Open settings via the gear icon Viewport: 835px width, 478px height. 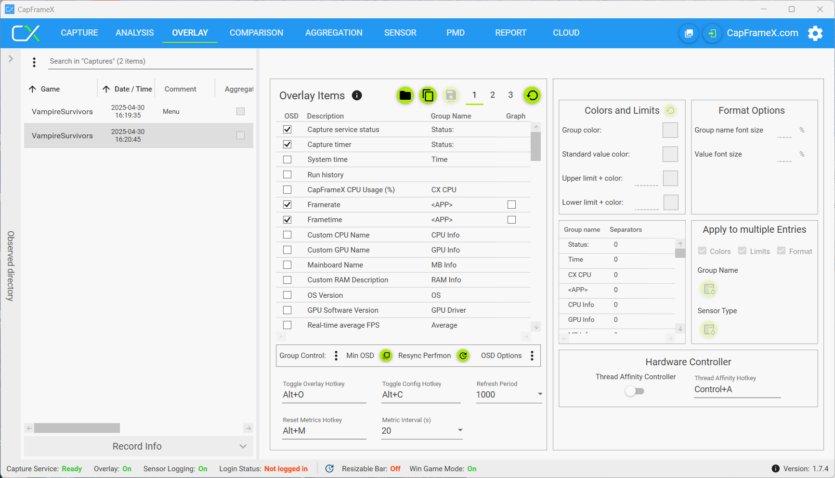[x=815, y=33]
